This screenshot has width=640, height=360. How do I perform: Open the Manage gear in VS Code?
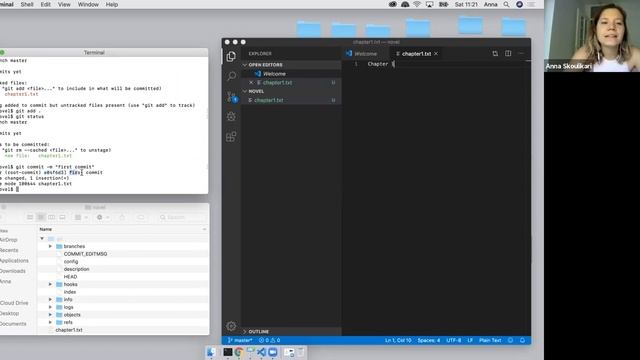click(x=231, y=326)
